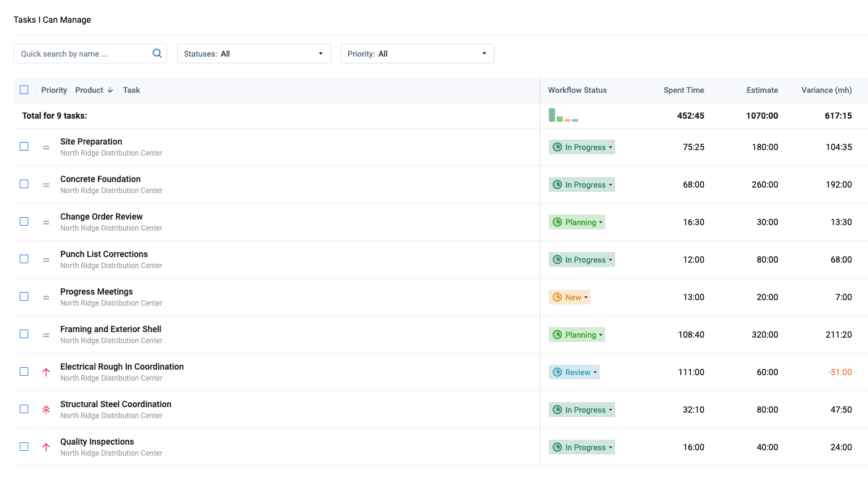Check the Progress Meetings row checkbox
This screenshot has height=492, width=868.
pos(24,296)
